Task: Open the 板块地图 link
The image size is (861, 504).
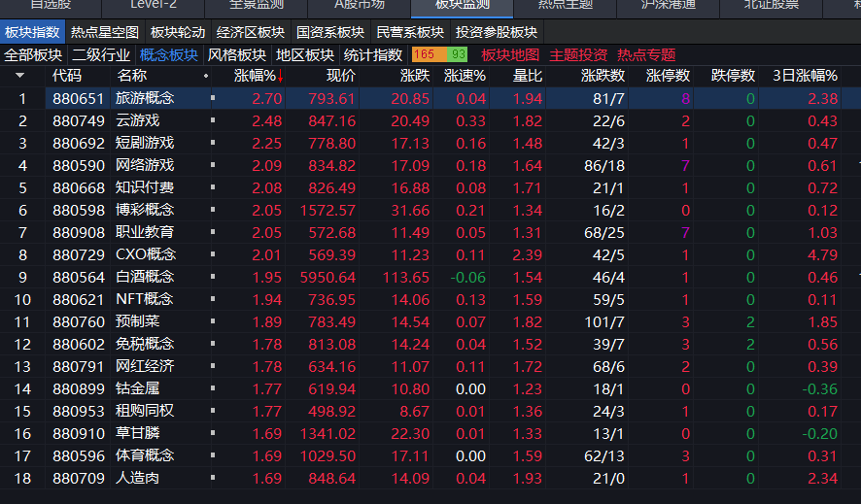Action: tap(510, 54)
